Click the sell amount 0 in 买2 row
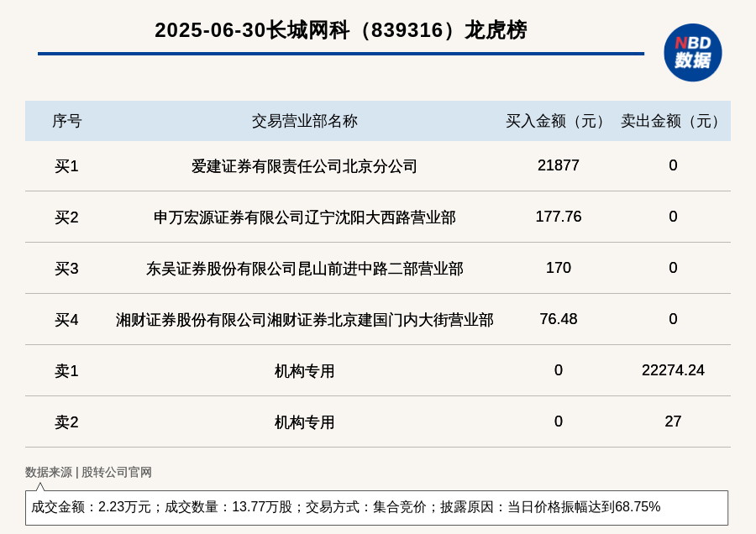This screenshot has height=534, width=756. [673, 217]
